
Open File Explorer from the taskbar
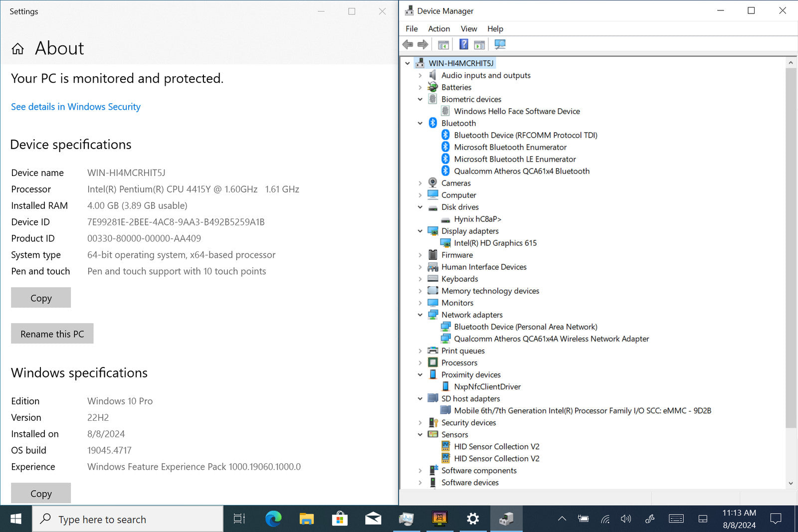tap(306, 519)
